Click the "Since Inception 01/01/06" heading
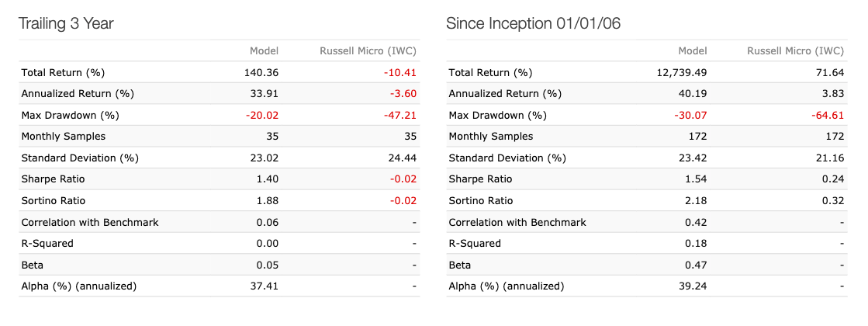This screenshot has width=868, height=326. click(x=533, y=24)
